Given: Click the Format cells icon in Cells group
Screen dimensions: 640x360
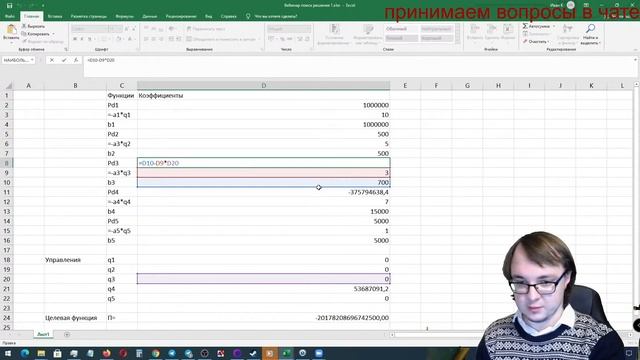Looking at the screenshot, I should point(508,29).
